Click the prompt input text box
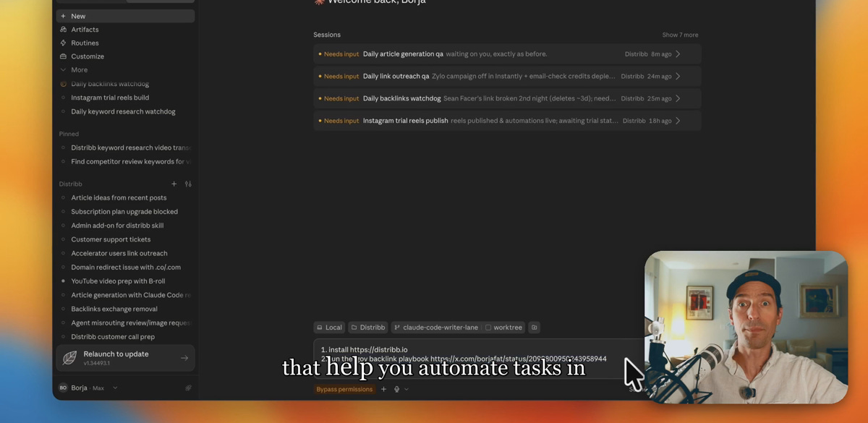868x423 pixels. 477,359
